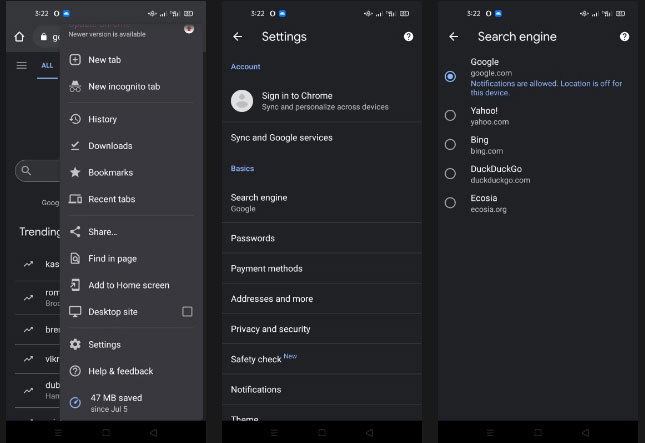Open Addresses and more setting
Screen dimensions: 645x443
pyautogui.click(x=322, y=299)
